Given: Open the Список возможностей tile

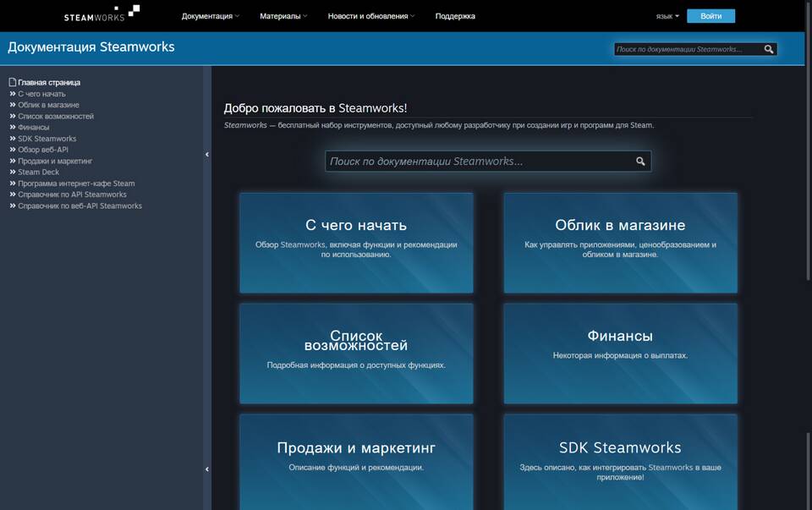Looking at the screenshot, I should click(356, 354).
